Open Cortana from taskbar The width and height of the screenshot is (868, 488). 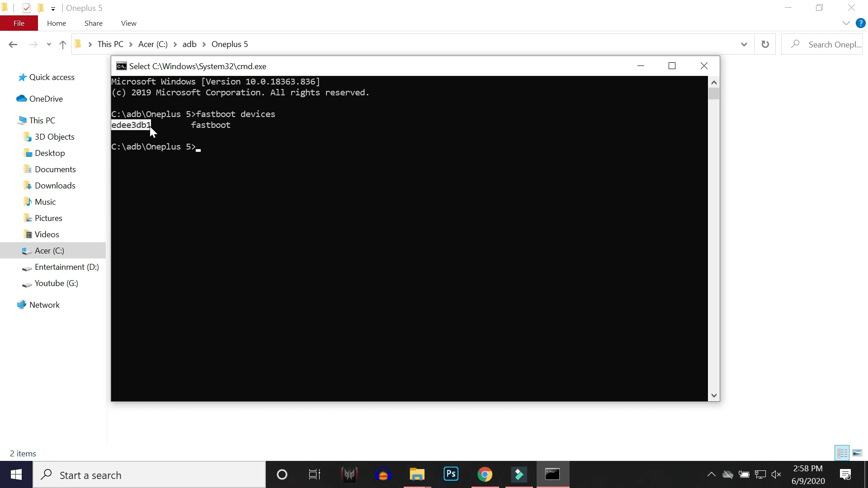coord(282,474)
